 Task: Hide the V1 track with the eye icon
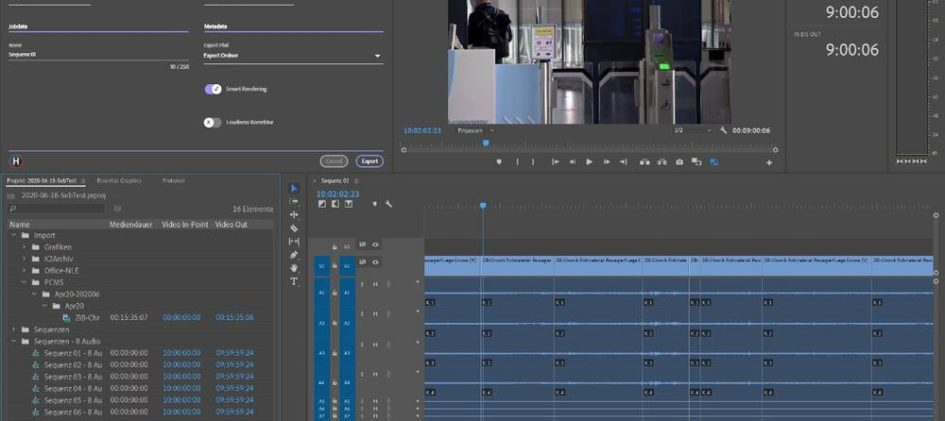tap(375, 262)
